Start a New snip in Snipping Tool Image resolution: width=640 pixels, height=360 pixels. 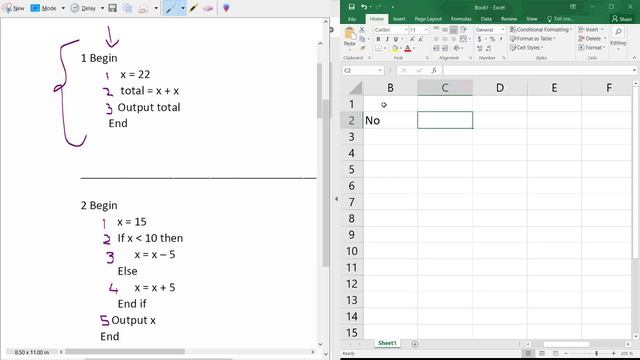(13, 8)
